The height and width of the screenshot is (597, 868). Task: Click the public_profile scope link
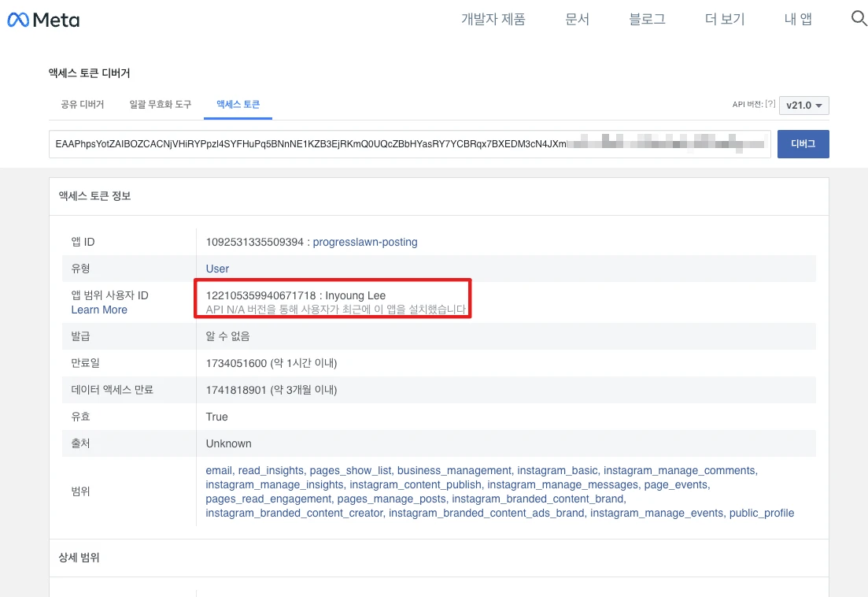(x=762, y=514)
